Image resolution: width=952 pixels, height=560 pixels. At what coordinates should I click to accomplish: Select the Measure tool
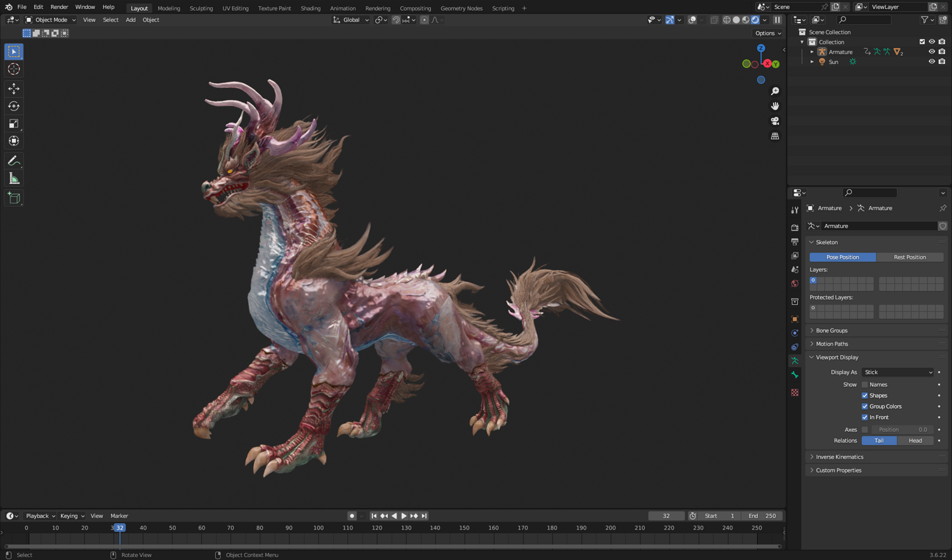[14, 179]
